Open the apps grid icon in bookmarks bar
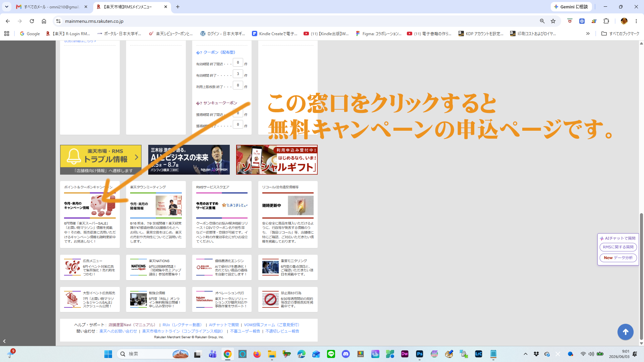 7,34
